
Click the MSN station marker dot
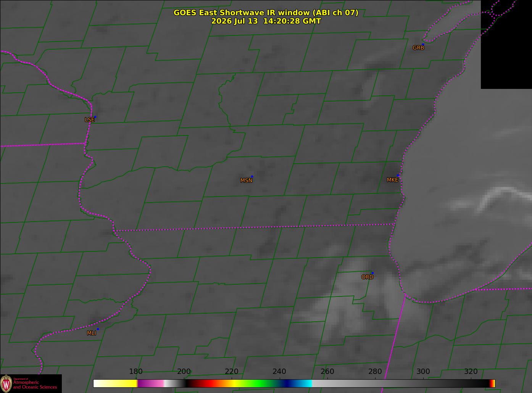coord(252,176)
